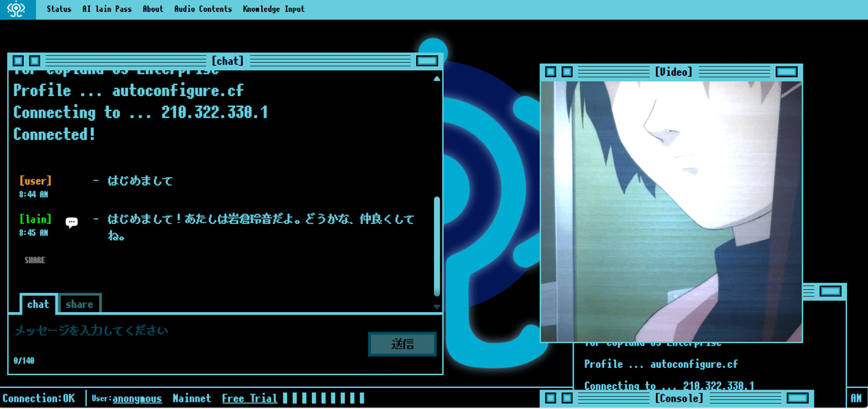
Task: Click SHARE under lain's reply
Action: coord(35,260)
